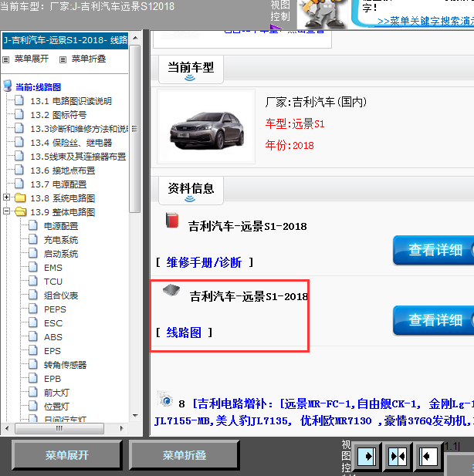Viewport: 474px width, 476px height.
Task: Click the tree panel scroll up arrow
Action: (136, 38)
